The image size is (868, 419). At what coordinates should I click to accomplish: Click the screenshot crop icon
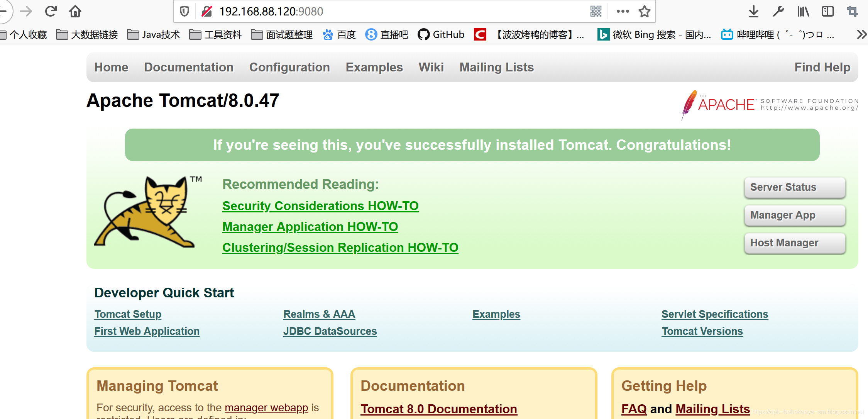(852, 12)
